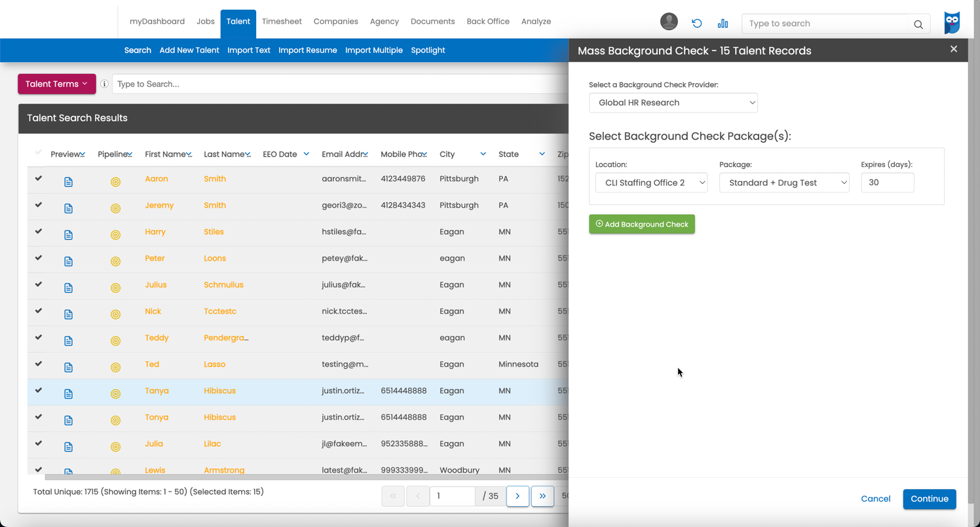Click the owl logo icon
Viewport: 980px width, 527px height.
[952, 23]
